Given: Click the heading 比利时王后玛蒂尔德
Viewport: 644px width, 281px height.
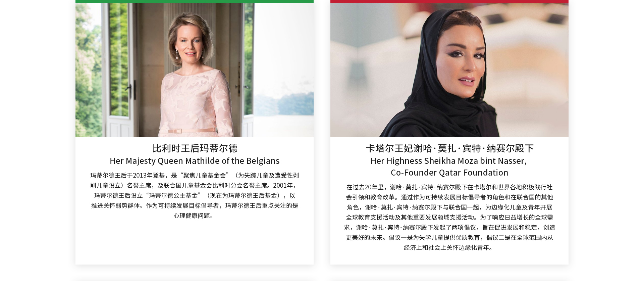Looking at the screenshot, I should tap(195, 148).
